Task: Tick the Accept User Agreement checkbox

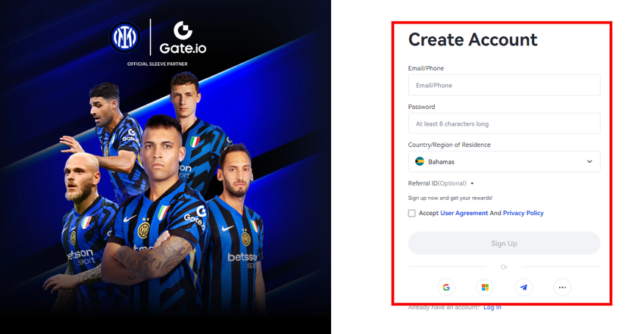Action: coord(411,213)
